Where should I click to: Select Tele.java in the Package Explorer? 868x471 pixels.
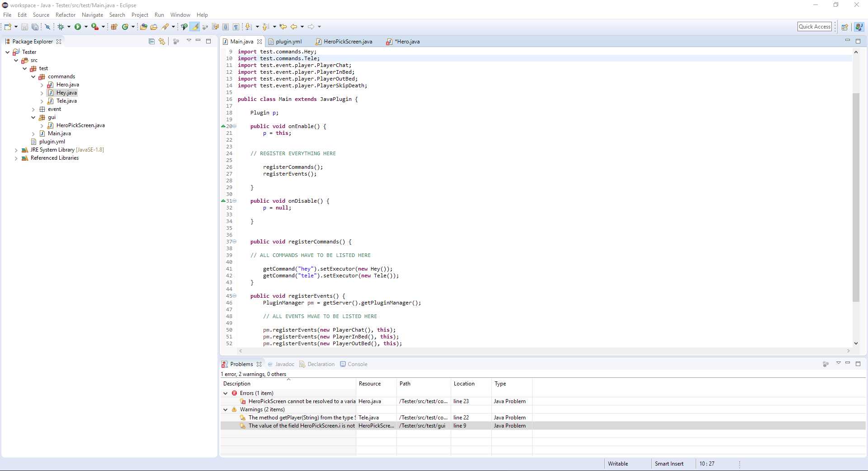[66, 101]
